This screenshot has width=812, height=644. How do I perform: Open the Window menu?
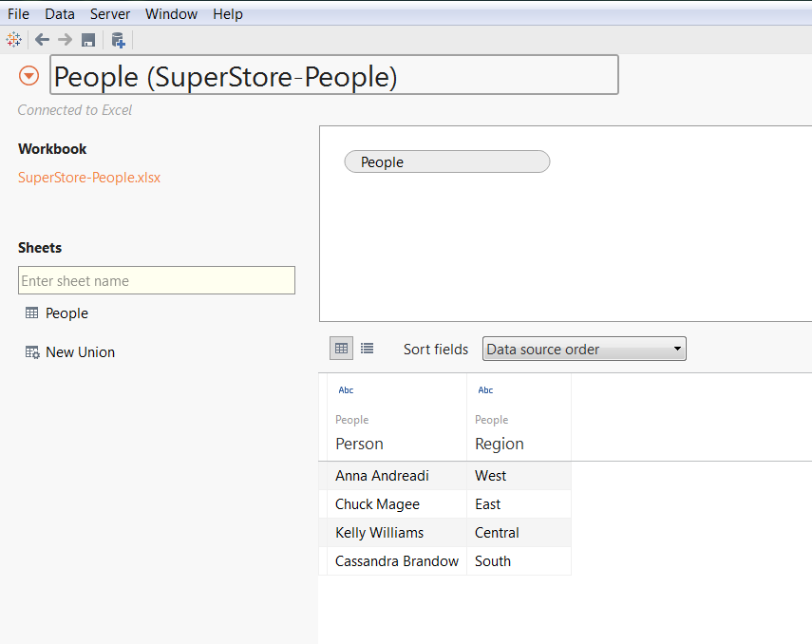click(x=171, y=14)
